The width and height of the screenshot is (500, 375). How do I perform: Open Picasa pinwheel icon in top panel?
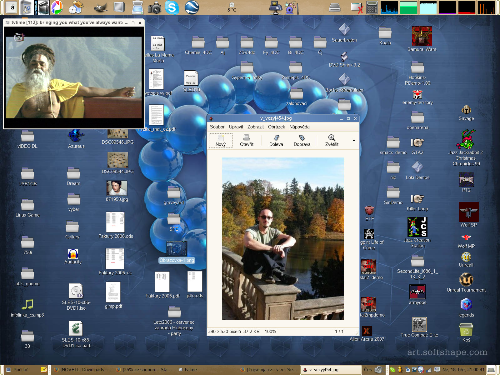[57, 7]
